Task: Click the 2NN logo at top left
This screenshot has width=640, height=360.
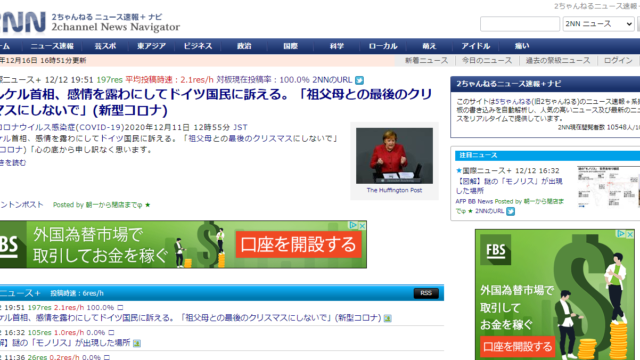Action: click(x=22, y=22)
